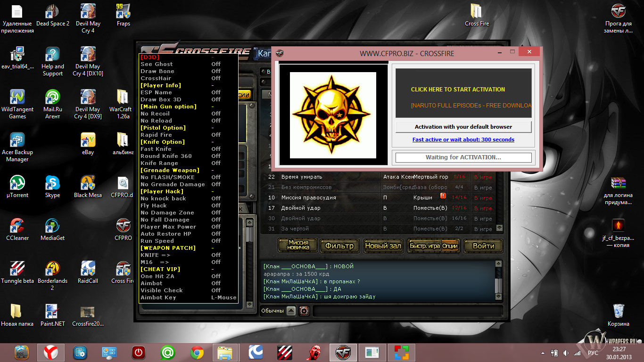Image resolution: width=644 pixels, height=362 pixels.
Task: Click the РУС language indicator in tray
Action: pyautogui.click(x=593, y=353)
